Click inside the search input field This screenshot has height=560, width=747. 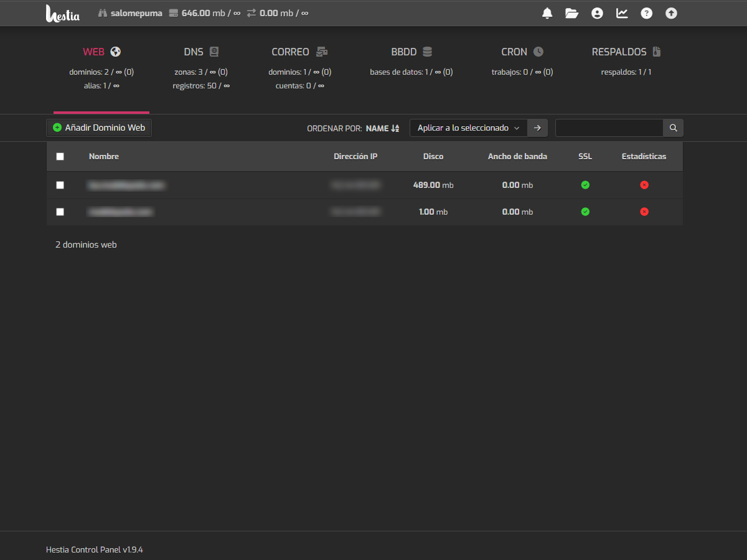point(609,128)
